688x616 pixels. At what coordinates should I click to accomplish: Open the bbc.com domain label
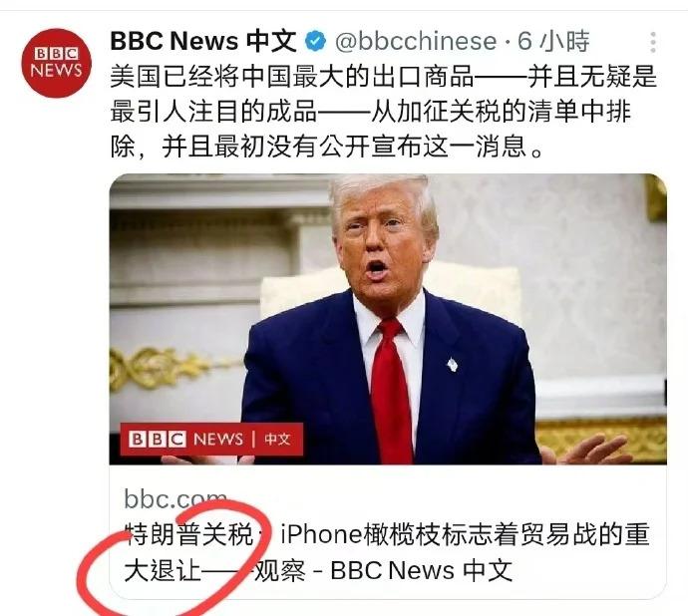click(x=175, y=498)
